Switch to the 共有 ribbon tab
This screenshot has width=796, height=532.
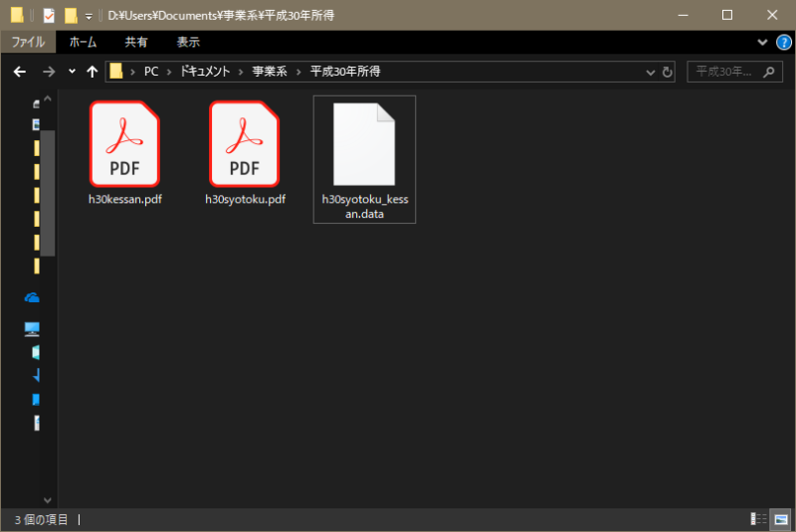(x=136, y=42)
